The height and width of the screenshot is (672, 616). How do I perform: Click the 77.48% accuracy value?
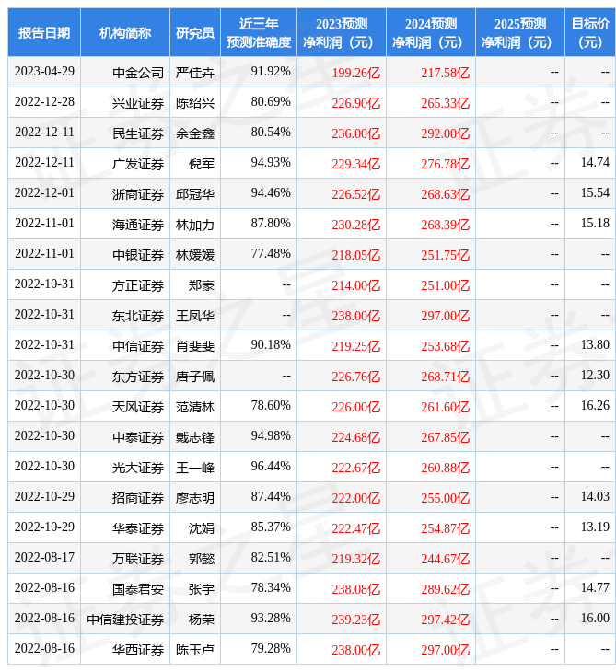coord(271,254)
